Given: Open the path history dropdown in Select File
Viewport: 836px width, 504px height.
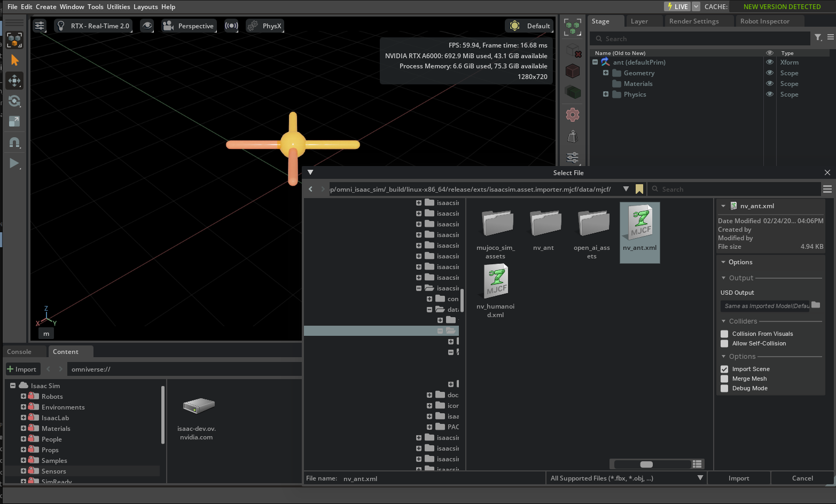Looking at the screenshot, I should coord(626,189).
